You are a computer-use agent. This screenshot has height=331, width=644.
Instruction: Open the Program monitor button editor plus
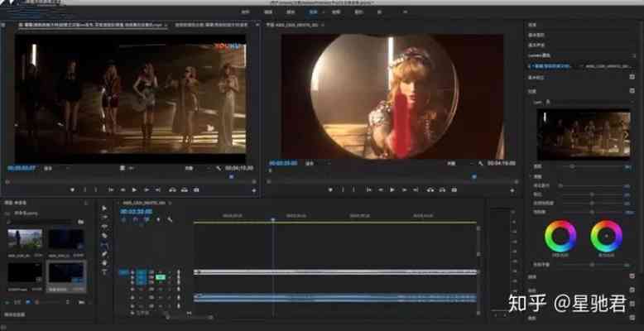[x=512, y=190]
